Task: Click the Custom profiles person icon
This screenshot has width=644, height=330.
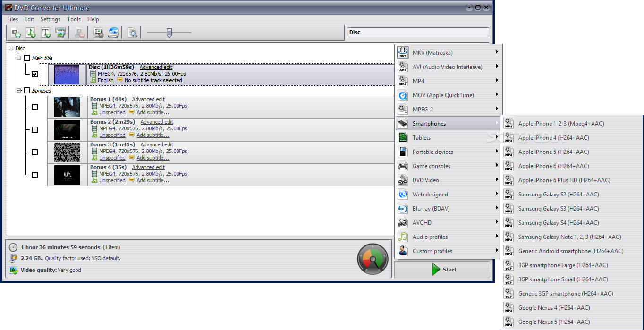Action: coord(403,251)
